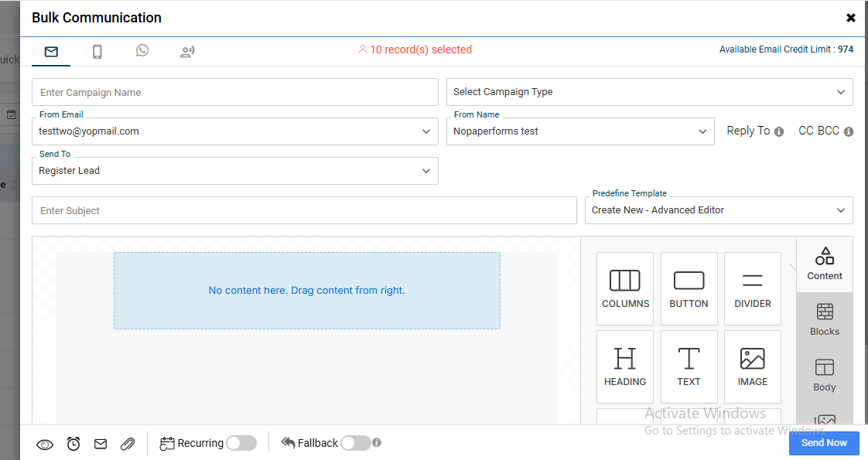Click the CC BCC link

point(818,131)
